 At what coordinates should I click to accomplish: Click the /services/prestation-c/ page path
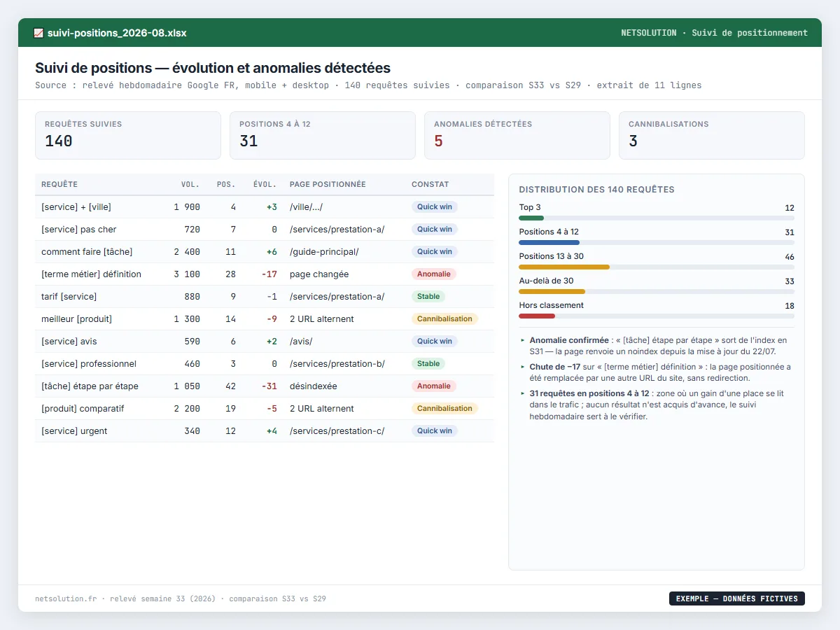coord(337,431)
